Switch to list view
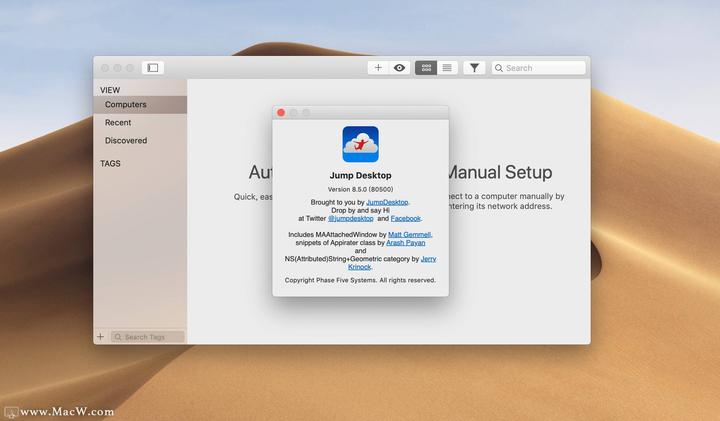The height and width of the screenshot is (421, 720). (x=447, y=68)
